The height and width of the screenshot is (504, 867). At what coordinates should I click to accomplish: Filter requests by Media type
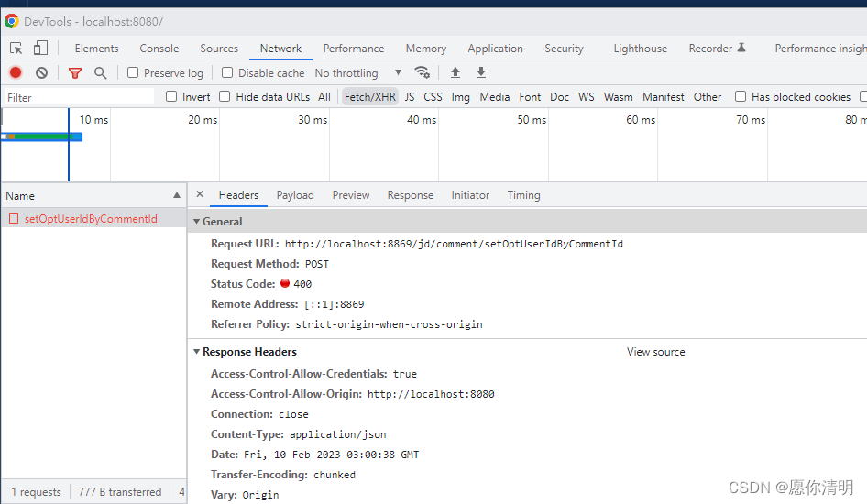[x=495, y=97]
